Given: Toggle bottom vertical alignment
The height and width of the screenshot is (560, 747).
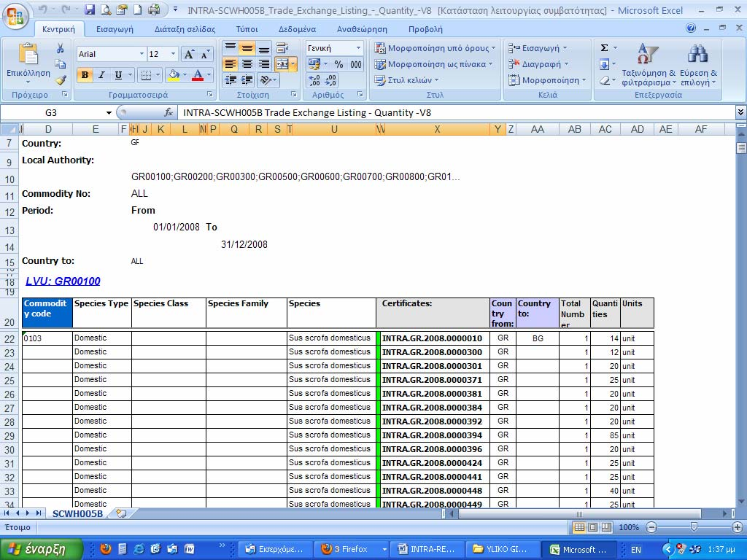Looking at the screenshot, I should [x=263, y=47].
